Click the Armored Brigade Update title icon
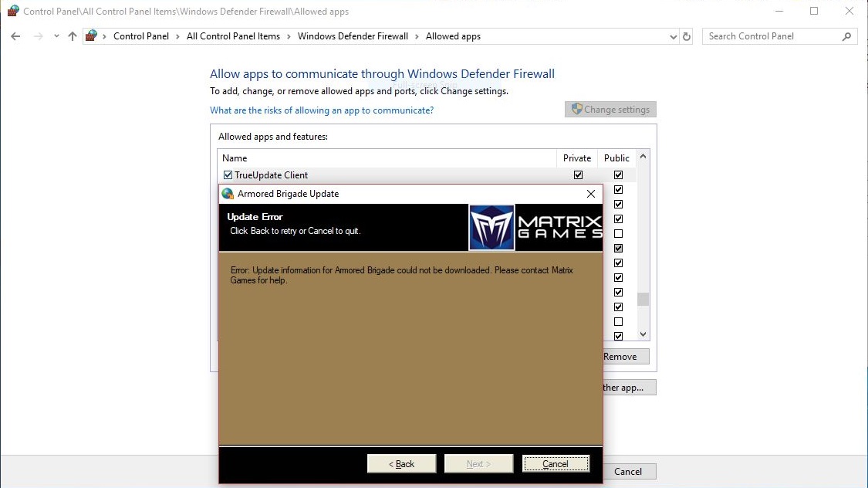The width and height of the screenshot is (868, 488). pyautogui.click(x=228, y=193)
